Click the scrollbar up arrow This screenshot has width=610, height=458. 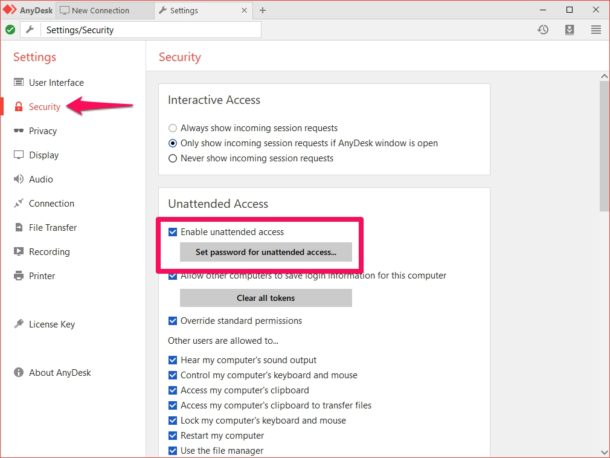coord(604,76)
